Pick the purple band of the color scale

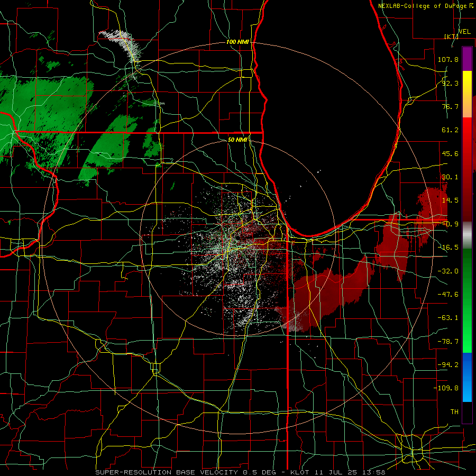(x=467, y=59)
